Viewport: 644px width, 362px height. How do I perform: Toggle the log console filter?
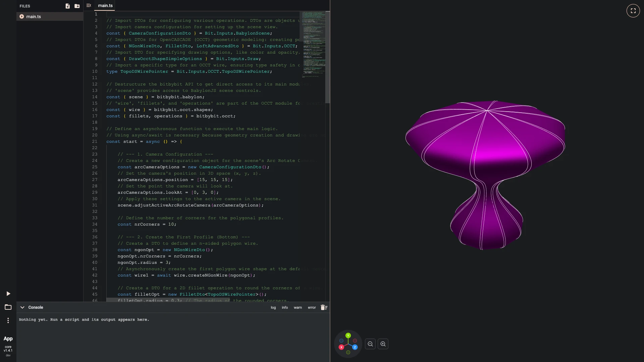click(273, 307)
